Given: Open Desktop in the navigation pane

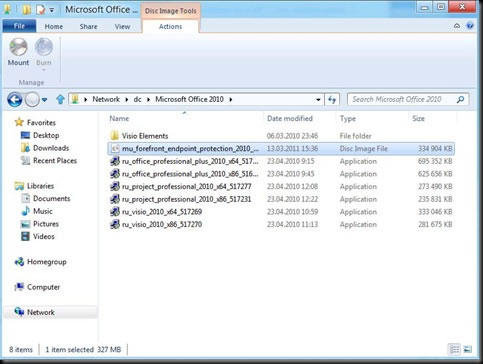Looking at the screenshot, I should click(x=46, y=135).
